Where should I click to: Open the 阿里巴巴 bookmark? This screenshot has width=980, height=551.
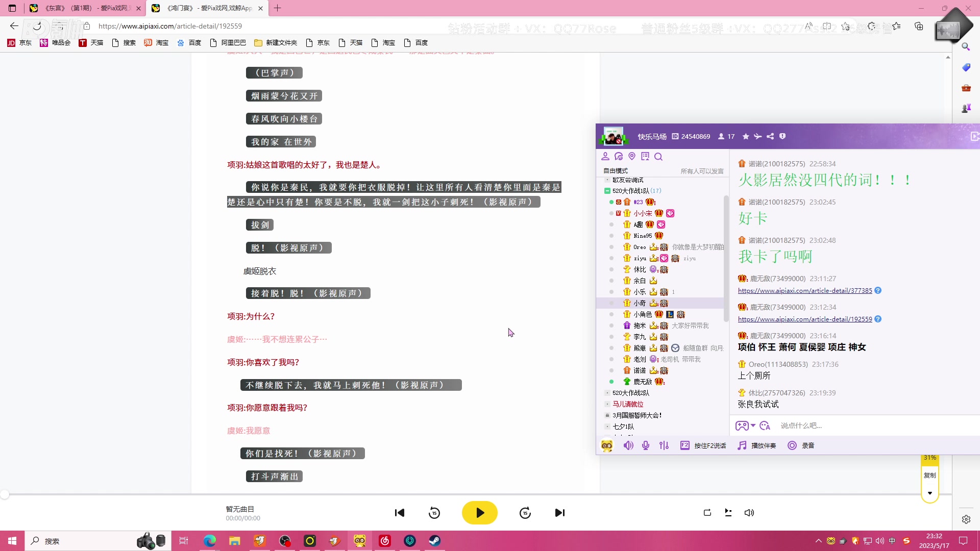[x=228, y=43]
